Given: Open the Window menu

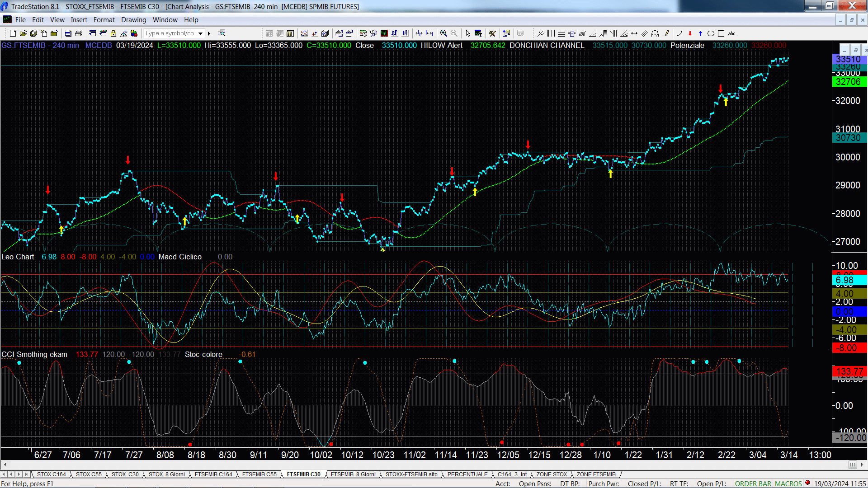Looking at the screenshot, I should click(x=165, y=19).
